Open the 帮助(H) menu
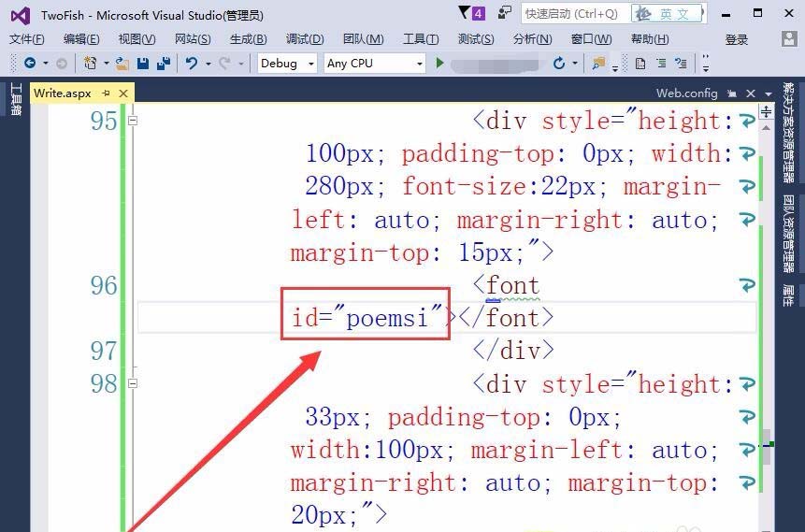The width and height of the screenshot is (805, 532). point(650,39)
